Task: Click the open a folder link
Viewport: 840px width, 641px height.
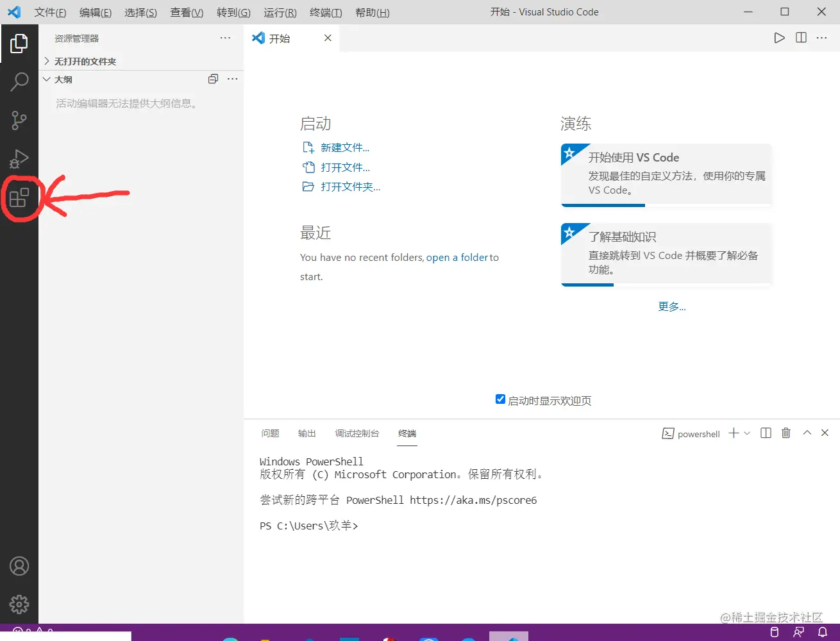Action: point(457,257)
